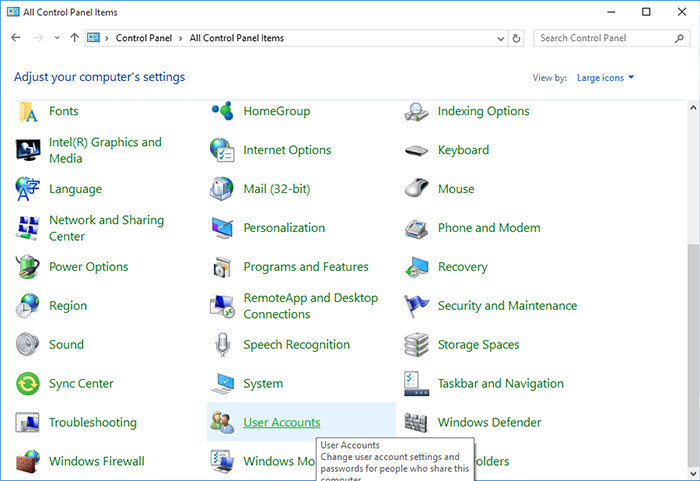Expand the chevron before Control Panel breadcrumb

tap(107, 38)
